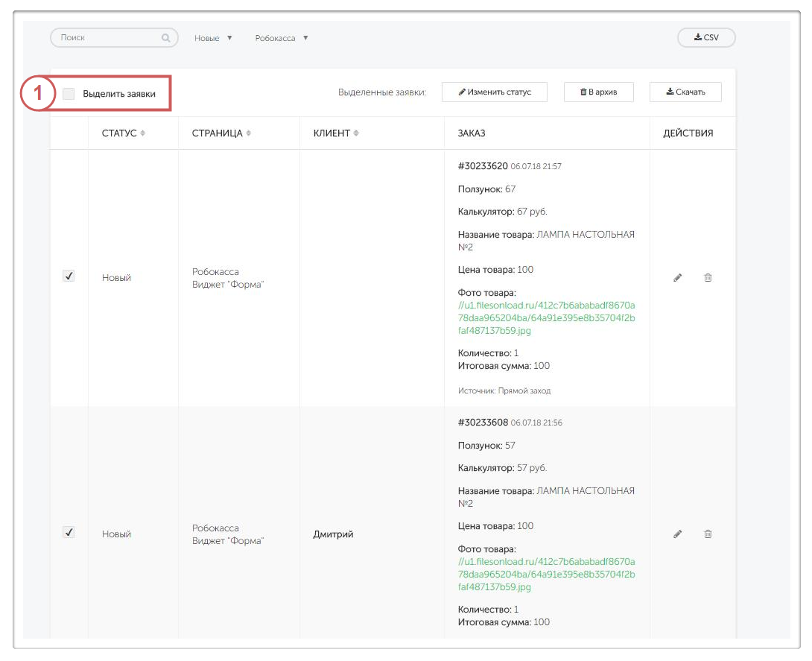Open photo link in order #30233608
Viewport: 812px width, 661px height.
[546, 575]
